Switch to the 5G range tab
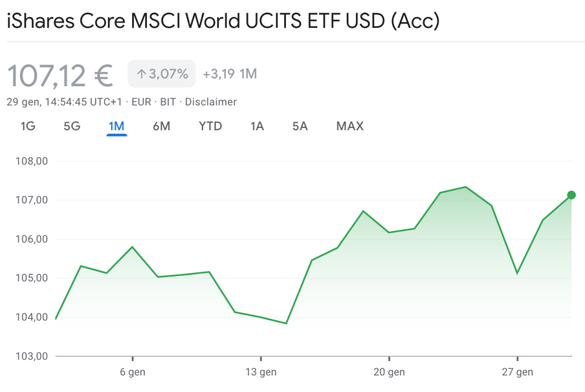This screenshot has height=392, width=585. (72, 126)
